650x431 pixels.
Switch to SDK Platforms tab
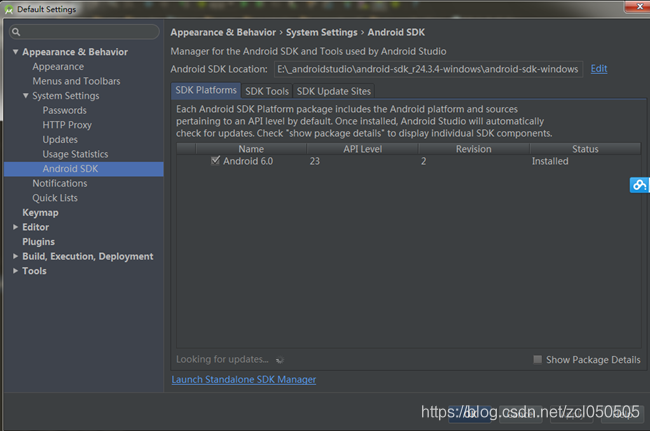[x=206, y=90]
